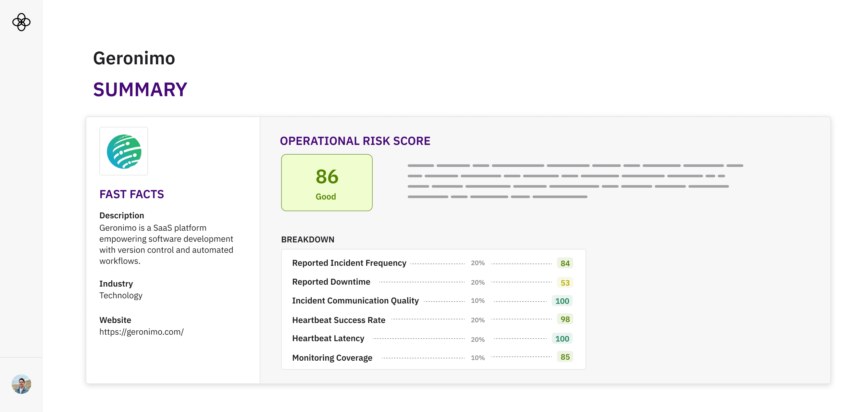Open the https://geronimo.com/ website link
Screen dimensions: 868x412
coord(141,332)
